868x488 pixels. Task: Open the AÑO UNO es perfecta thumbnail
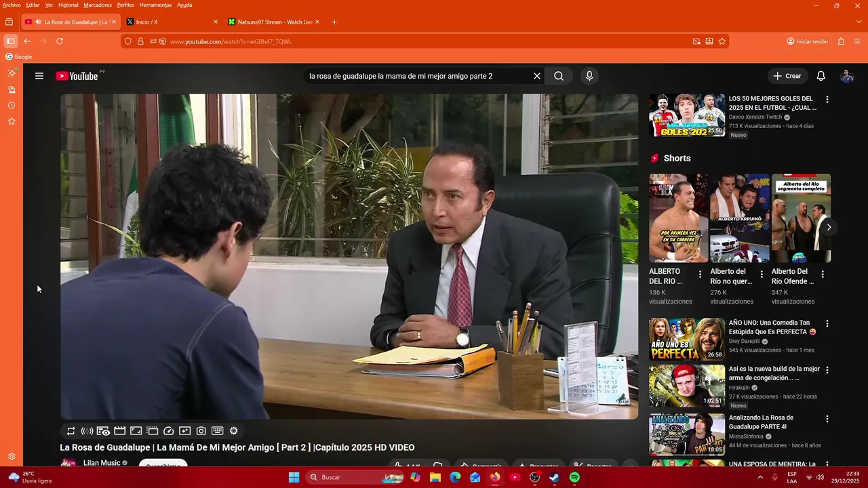click(x=687, y=339)
